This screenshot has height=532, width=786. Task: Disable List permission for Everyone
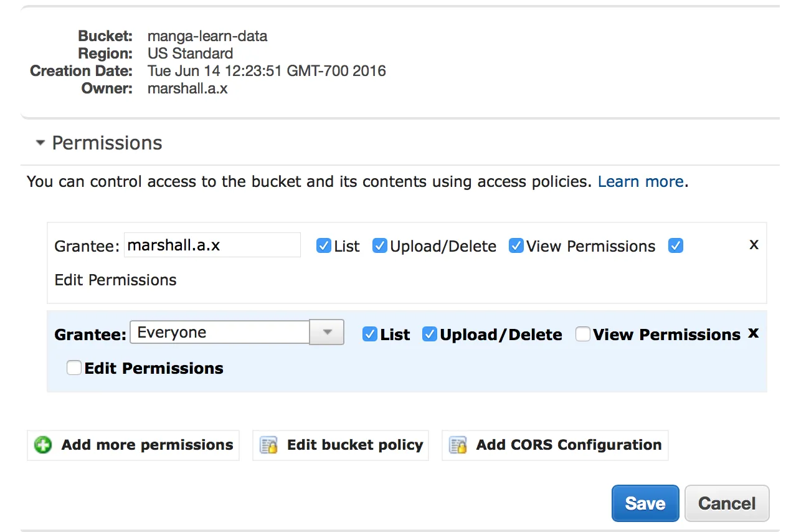point(370,335)
